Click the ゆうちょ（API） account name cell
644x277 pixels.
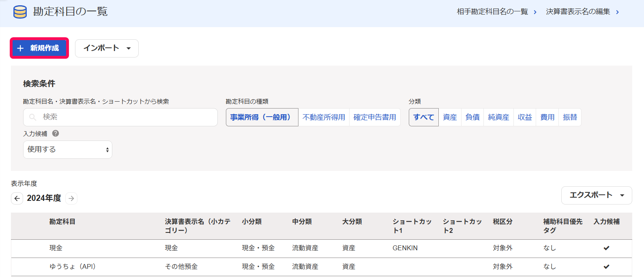(x=73, y=266)
